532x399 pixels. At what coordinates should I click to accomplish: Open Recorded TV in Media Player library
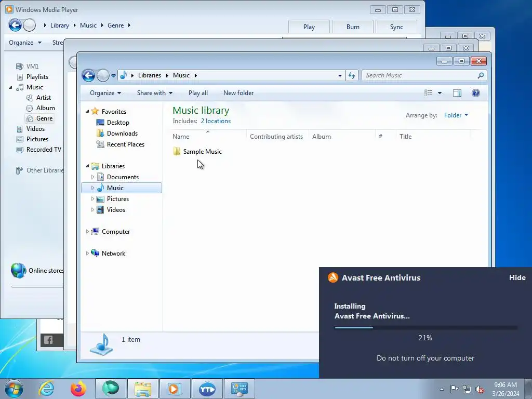point(39,150)
